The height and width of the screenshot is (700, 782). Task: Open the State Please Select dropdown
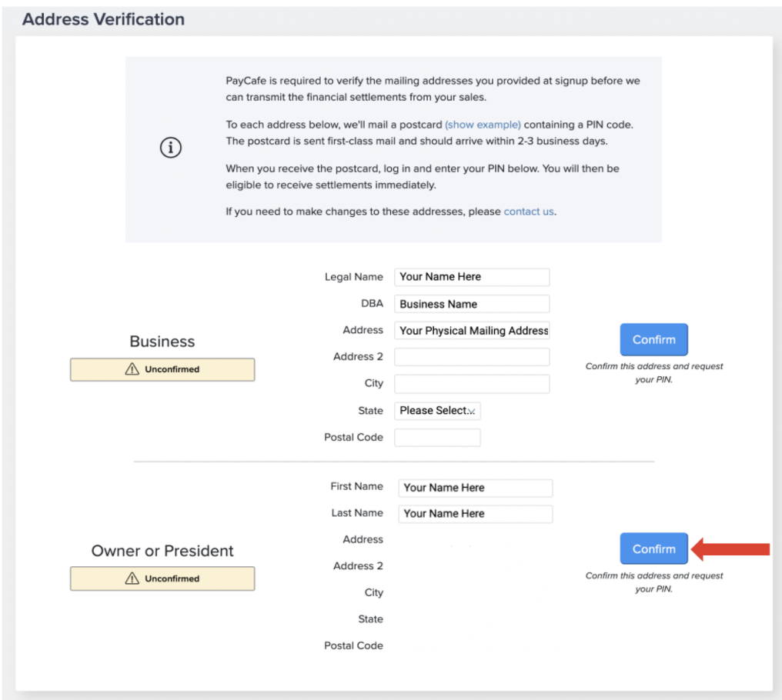437,411
